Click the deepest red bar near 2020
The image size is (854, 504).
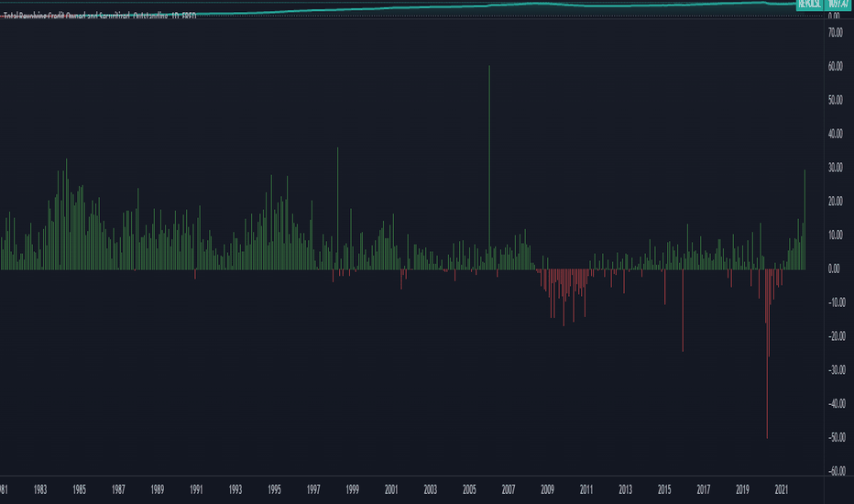click(767, 354)
